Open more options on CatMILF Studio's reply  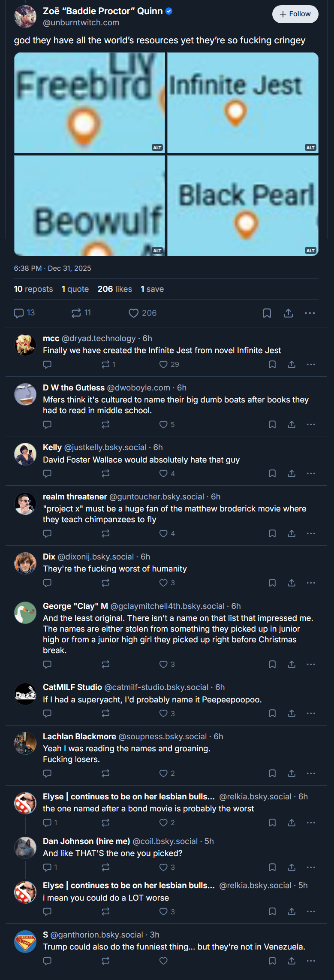[x=311, y=713]
